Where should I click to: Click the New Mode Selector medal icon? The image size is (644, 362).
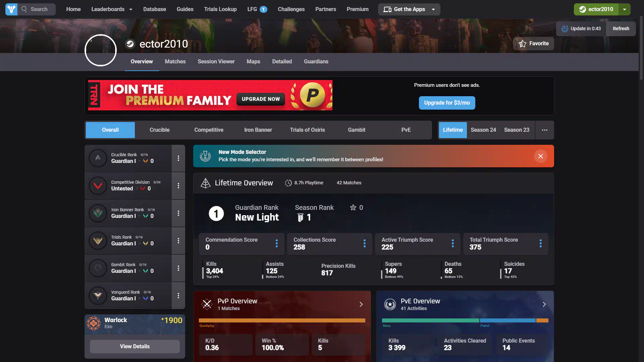[x=205, y=156]
